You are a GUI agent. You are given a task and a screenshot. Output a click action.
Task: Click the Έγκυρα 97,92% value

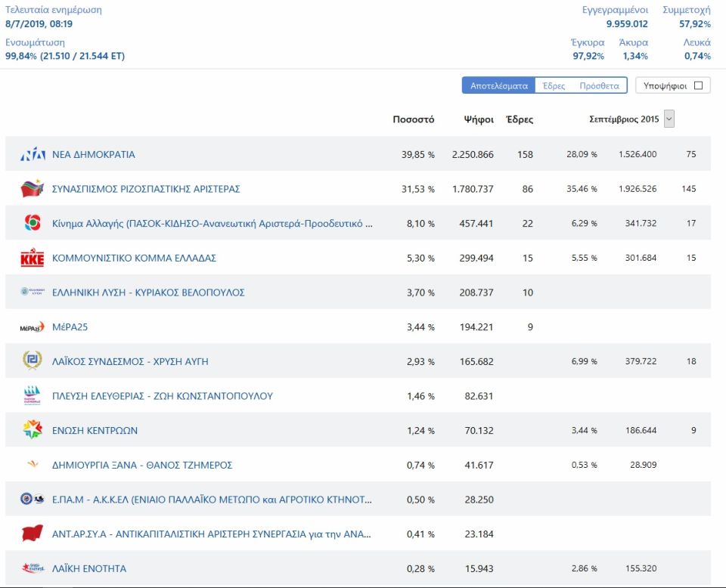588,56
